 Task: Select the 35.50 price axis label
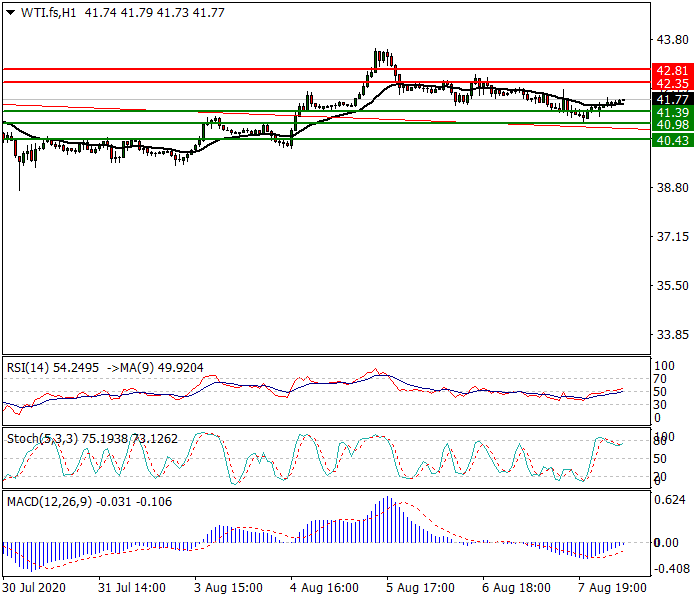click(672, 286)
